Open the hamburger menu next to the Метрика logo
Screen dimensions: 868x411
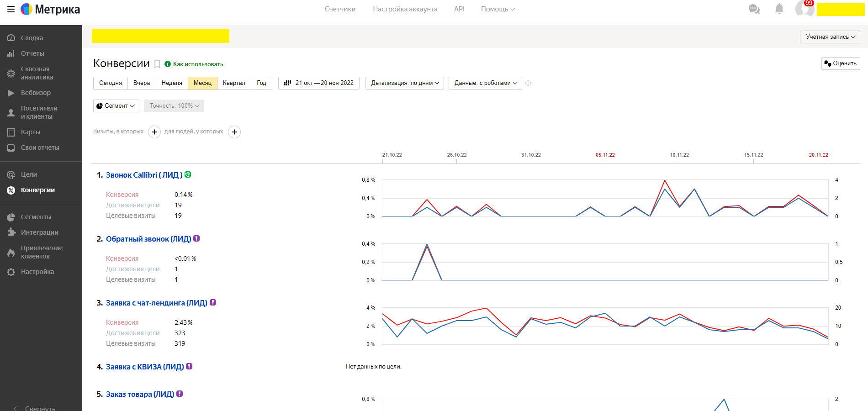[11, 9]
